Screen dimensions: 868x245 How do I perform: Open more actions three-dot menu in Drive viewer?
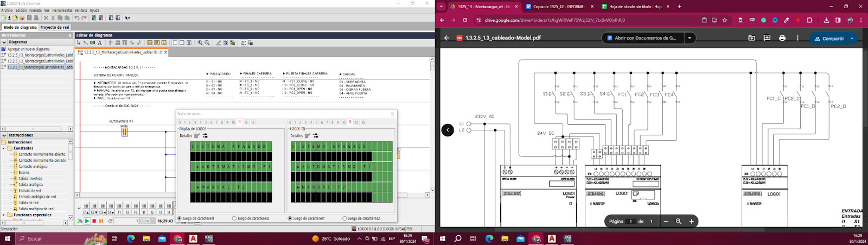point(797,38)
